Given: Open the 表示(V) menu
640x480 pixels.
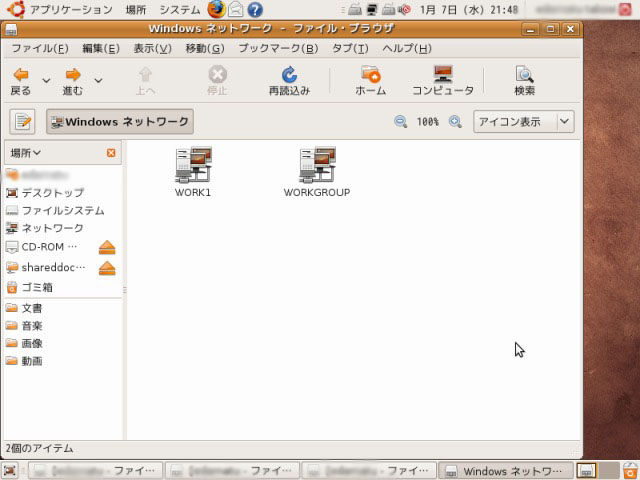Looking at the screenshot, I should (153, 49).
